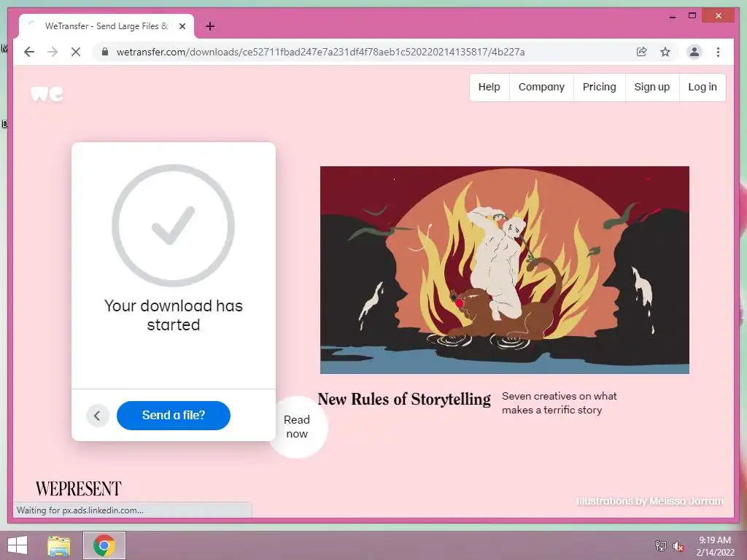Click the 'New Rules of Storytelling' headline

point(404,399)
